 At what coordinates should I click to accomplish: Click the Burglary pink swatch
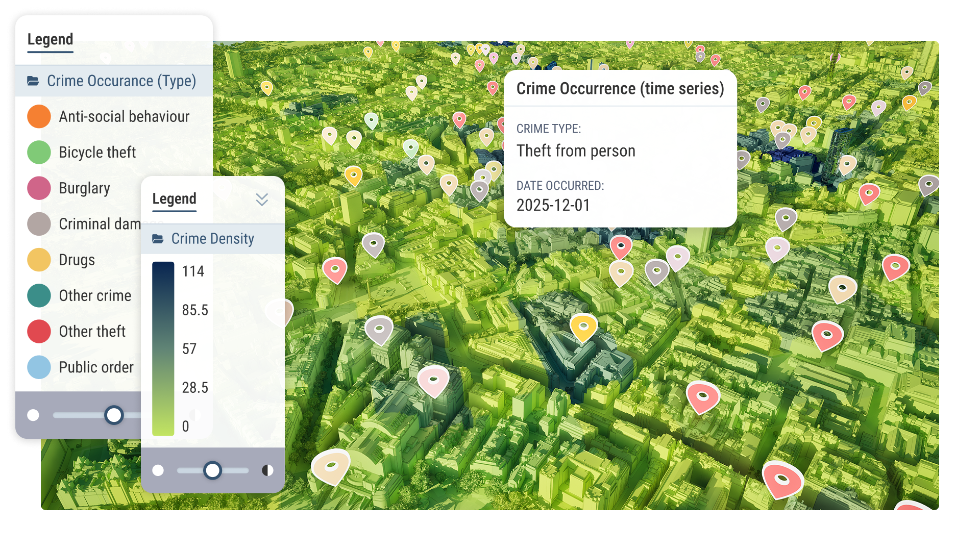pyautogui.click(x=39, y=188)
